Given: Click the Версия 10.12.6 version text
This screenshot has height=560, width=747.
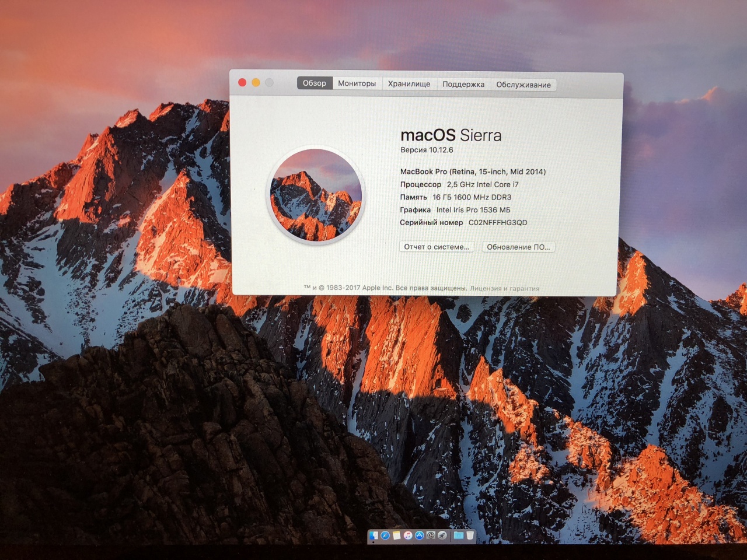Looking at the screenshot, I should pos(427,150).
